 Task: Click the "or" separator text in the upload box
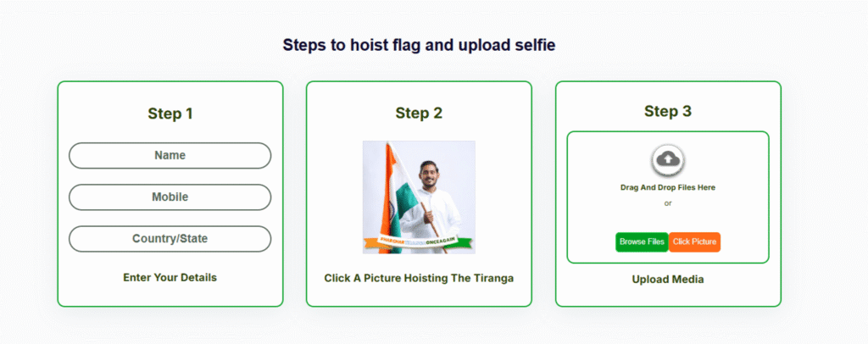tap(668, 203)
